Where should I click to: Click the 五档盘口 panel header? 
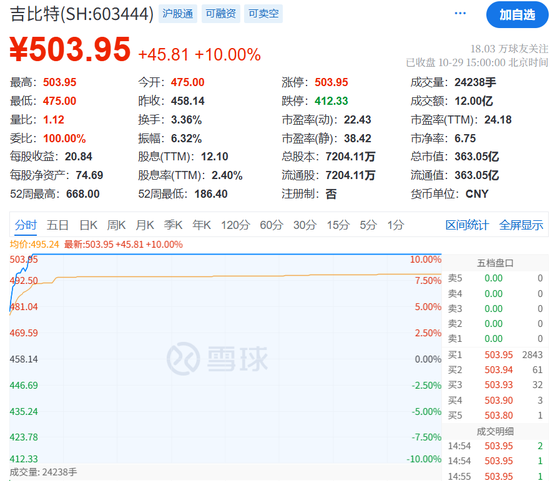[x=495, y=263]
